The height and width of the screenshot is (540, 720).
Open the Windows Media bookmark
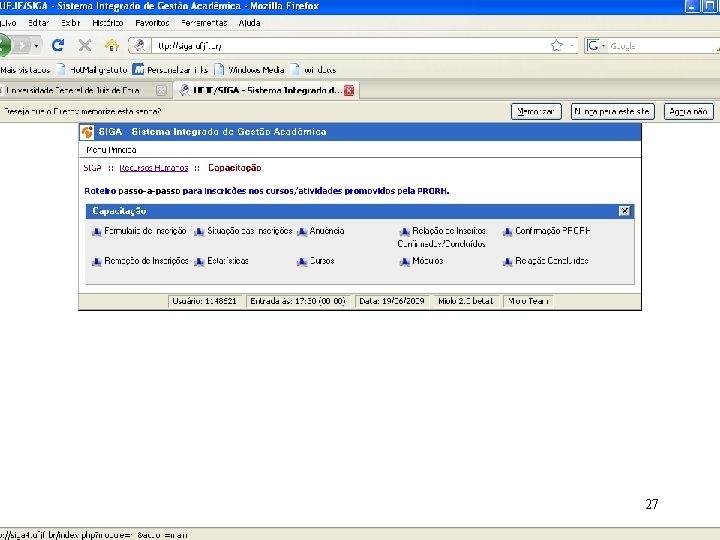tap(249, 70)
